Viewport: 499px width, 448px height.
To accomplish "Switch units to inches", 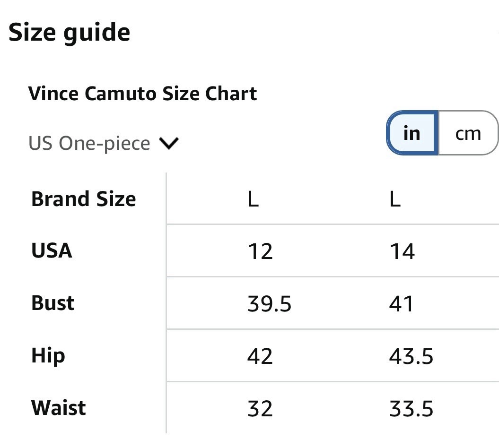I will 412,133.
